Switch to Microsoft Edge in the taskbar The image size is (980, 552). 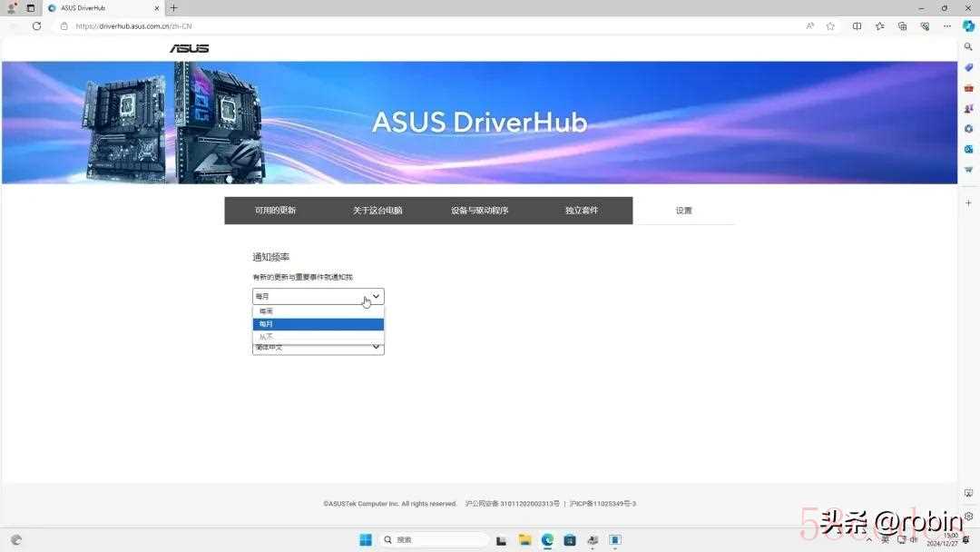547,540
